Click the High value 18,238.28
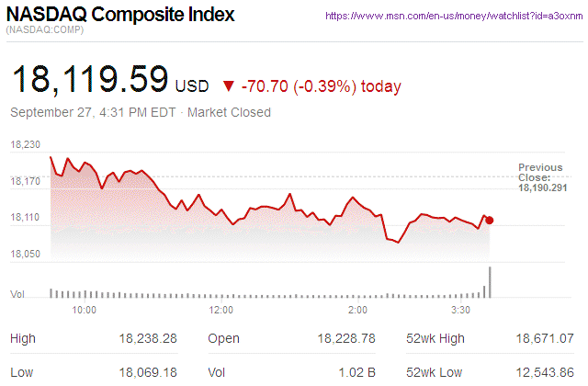The width and height of the screenshot is (588, 386). [x=148, y=339]
